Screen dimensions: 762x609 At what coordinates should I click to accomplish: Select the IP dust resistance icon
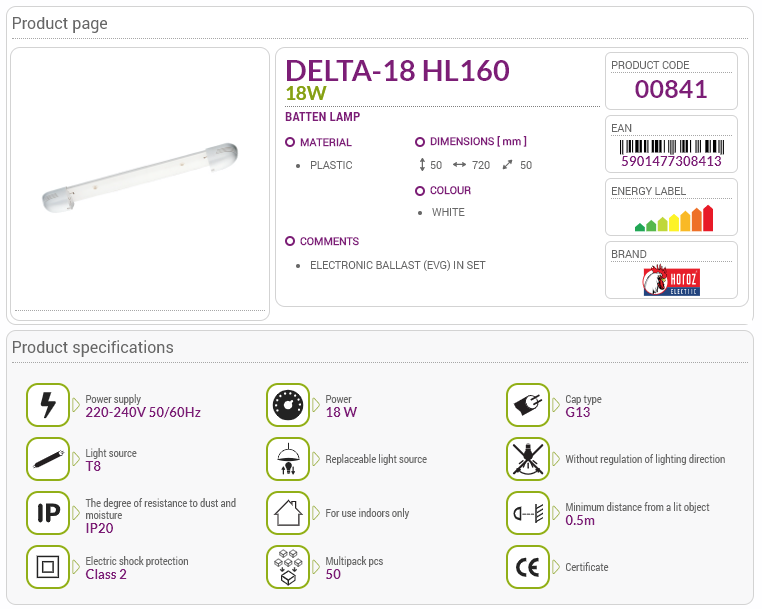[48, 513]
